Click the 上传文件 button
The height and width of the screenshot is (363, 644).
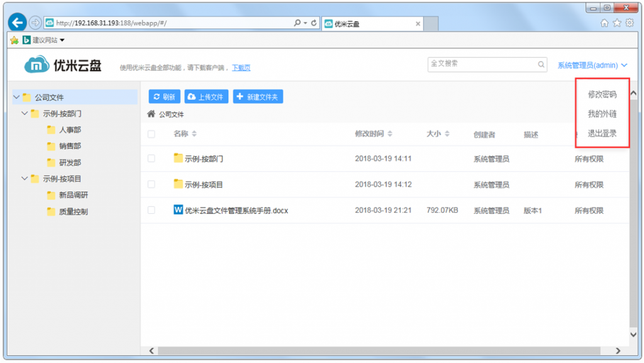tap(206, 97)
